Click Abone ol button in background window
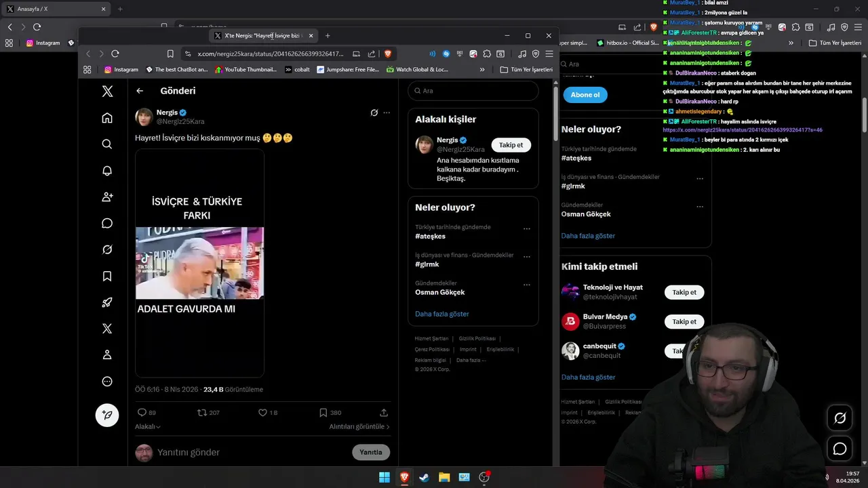 [585, 95]
